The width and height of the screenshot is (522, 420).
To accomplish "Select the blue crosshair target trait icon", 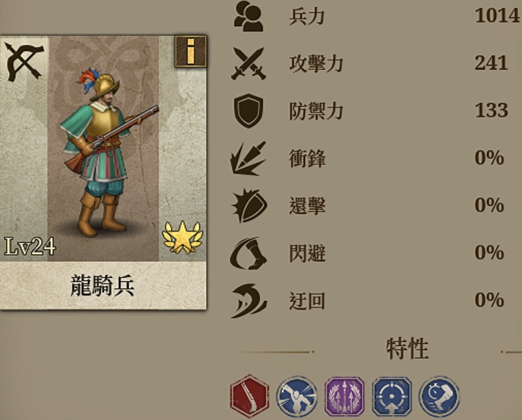I will 392,397.
